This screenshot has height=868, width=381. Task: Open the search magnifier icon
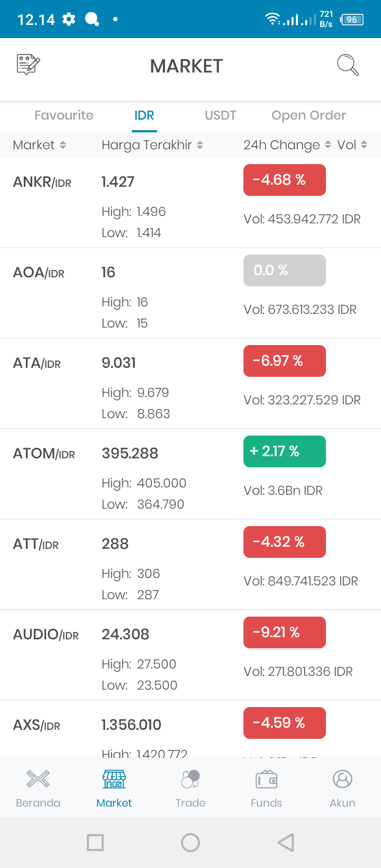pos(348,65)
